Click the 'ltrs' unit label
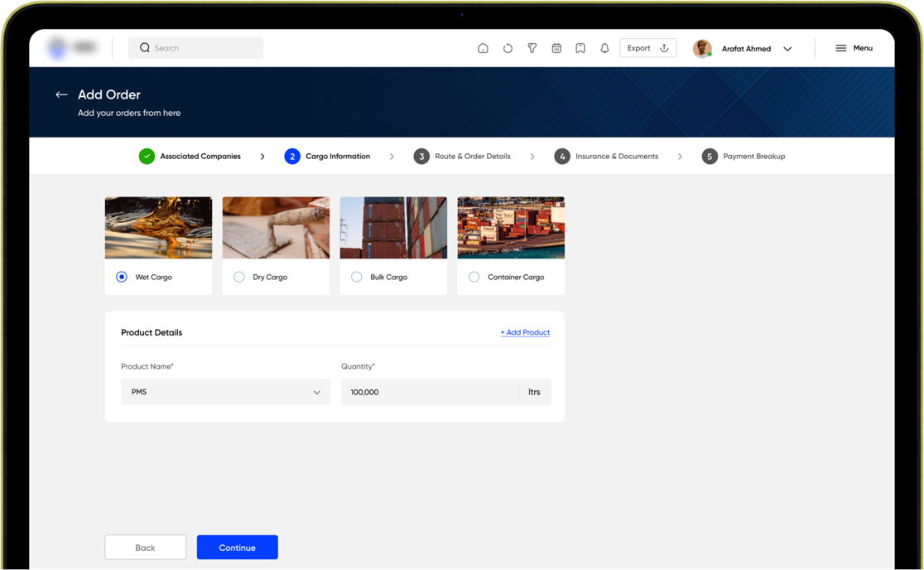Screen dimensions: 924x570 pyautogui.click(x=535, y=392)
